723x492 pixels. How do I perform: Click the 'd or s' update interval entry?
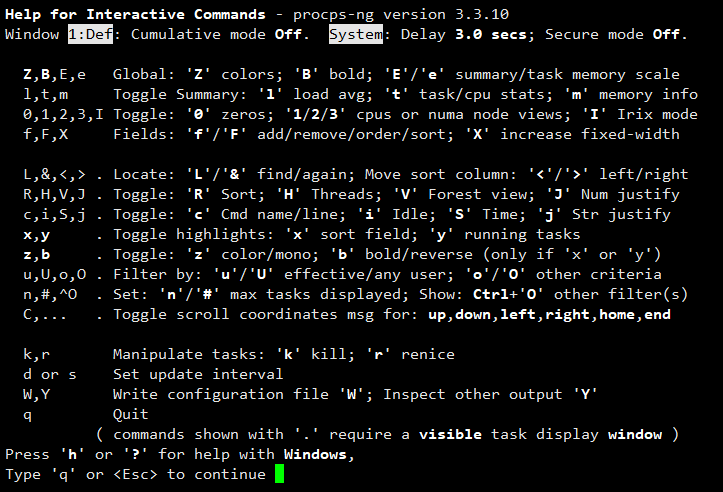49,374
